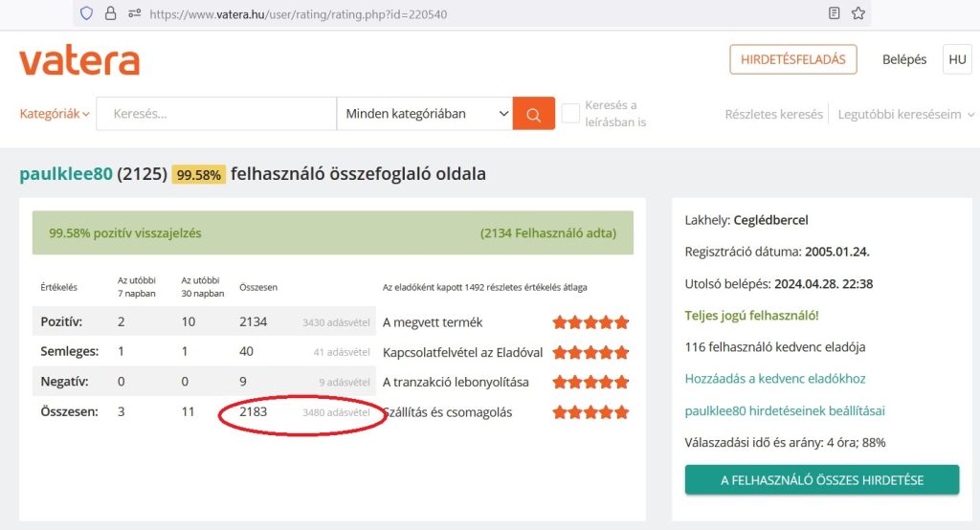Viewport: 980px width, 530px height.
Task: Click the paulklee80 username link
Action: pos(65,174)
